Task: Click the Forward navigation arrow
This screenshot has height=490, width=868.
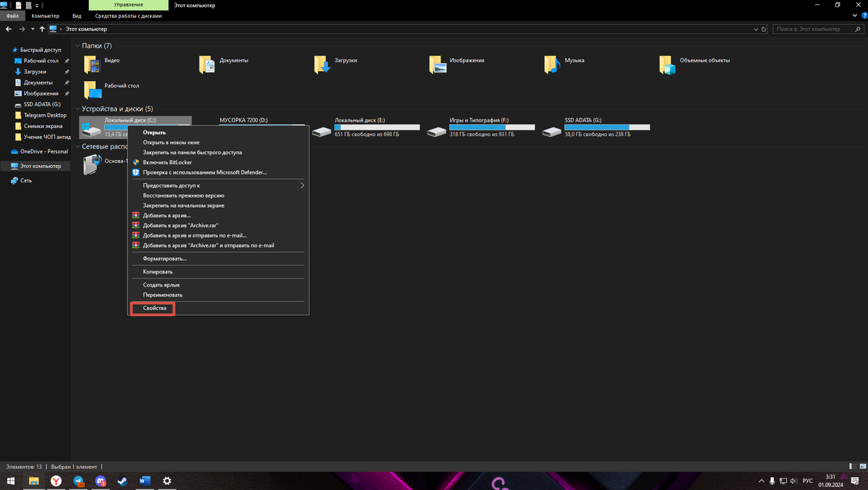Action: [22, 29]
